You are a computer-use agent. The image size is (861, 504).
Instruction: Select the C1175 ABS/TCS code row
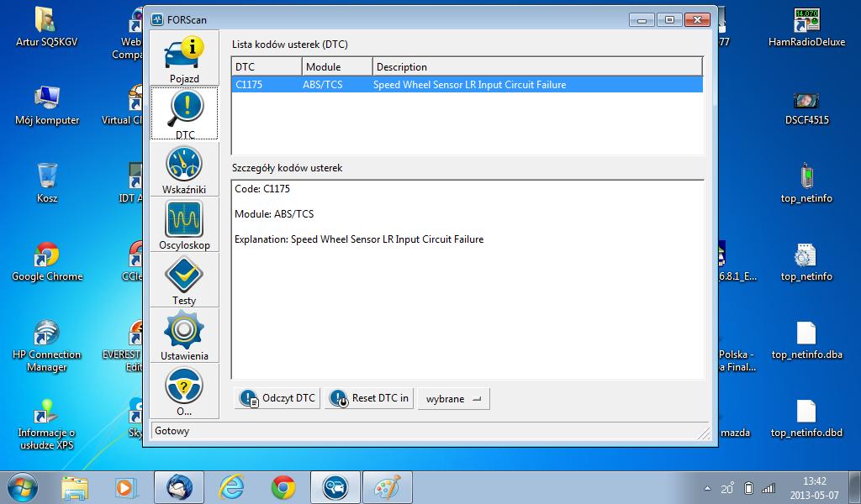467,85
